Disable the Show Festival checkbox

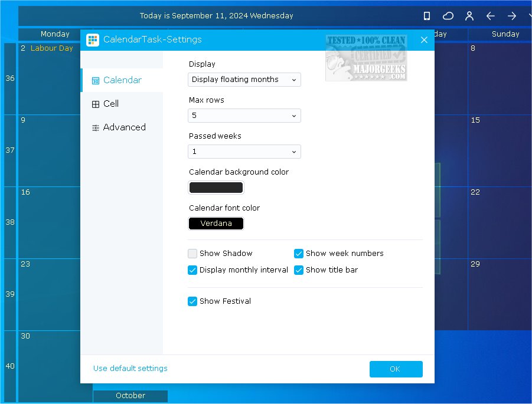192,301
